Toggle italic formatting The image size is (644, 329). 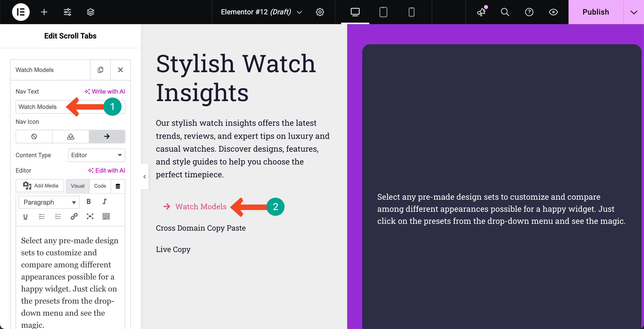(105, 202)
